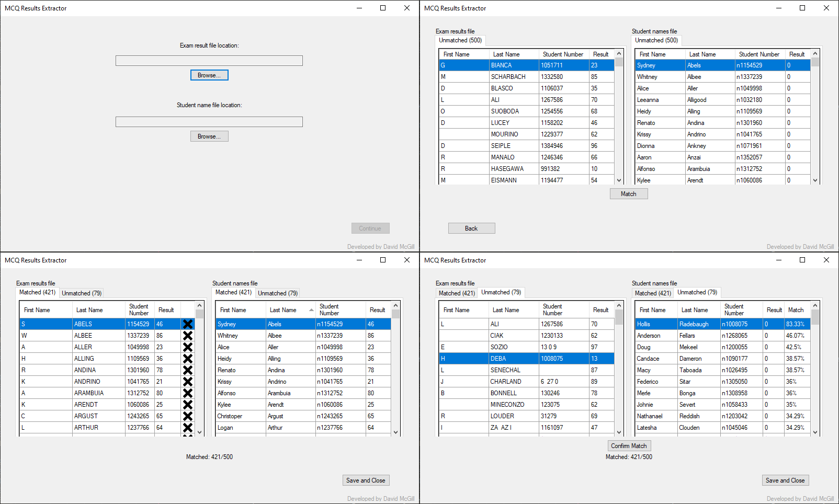Click the Back button
The height and width of the screenshot is (504, 839).
click(x=471, y=228)
